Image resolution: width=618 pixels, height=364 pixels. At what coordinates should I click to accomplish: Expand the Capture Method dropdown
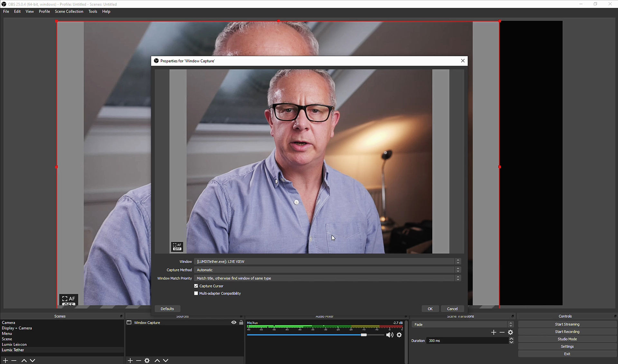point(327,270)
